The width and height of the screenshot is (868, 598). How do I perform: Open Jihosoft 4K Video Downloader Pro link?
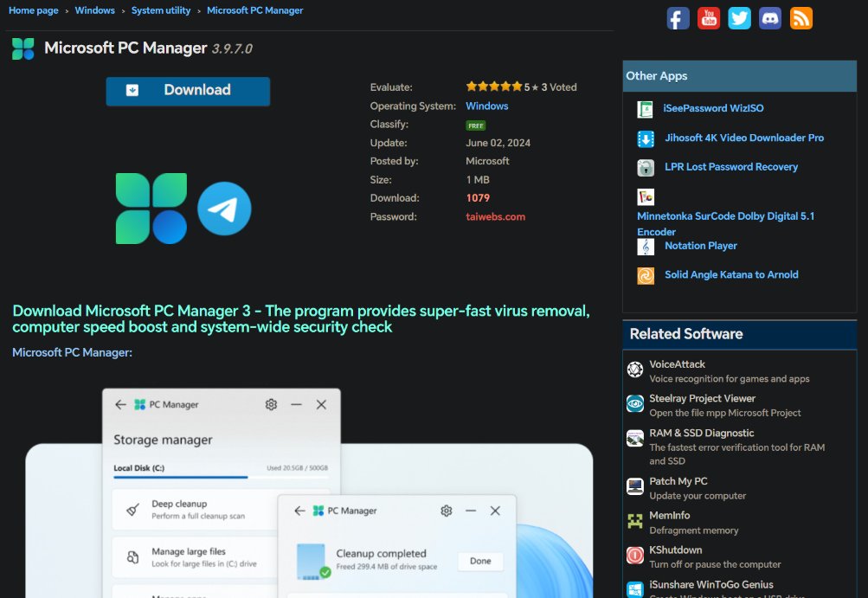click(744, 138)
